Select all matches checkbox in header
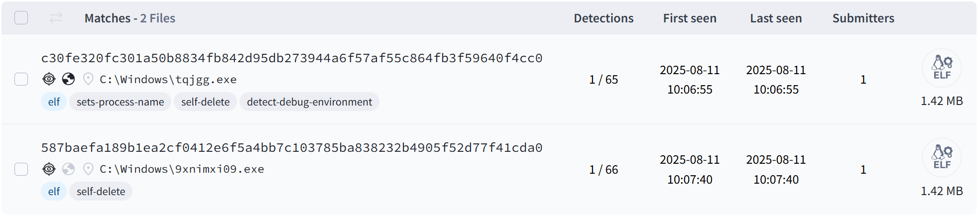 coord(21,18)
